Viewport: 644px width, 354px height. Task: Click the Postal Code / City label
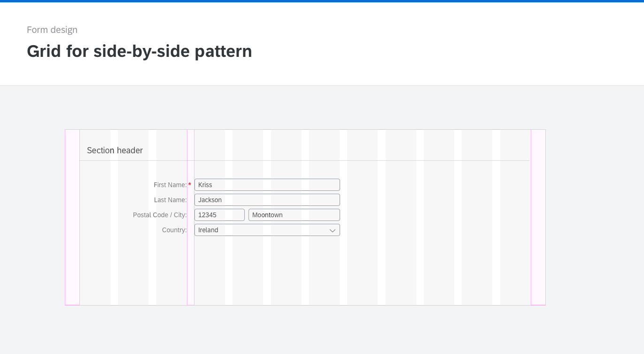pos(160,215)
